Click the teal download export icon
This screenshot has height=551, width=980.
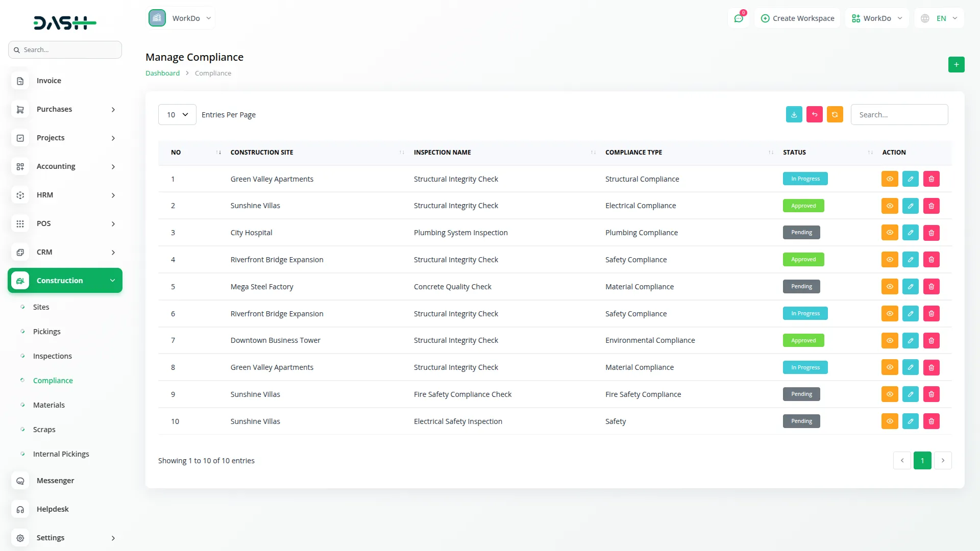point(794,115)
